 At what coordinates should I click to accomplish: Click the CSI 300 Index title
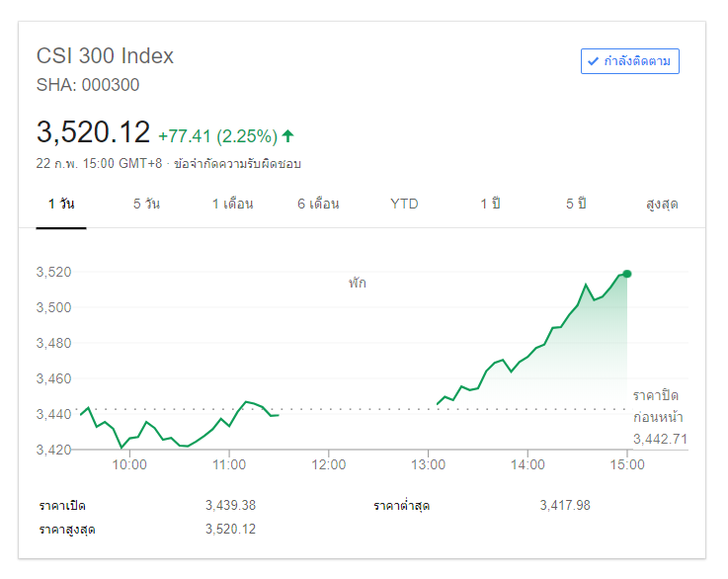click(105, 56)
